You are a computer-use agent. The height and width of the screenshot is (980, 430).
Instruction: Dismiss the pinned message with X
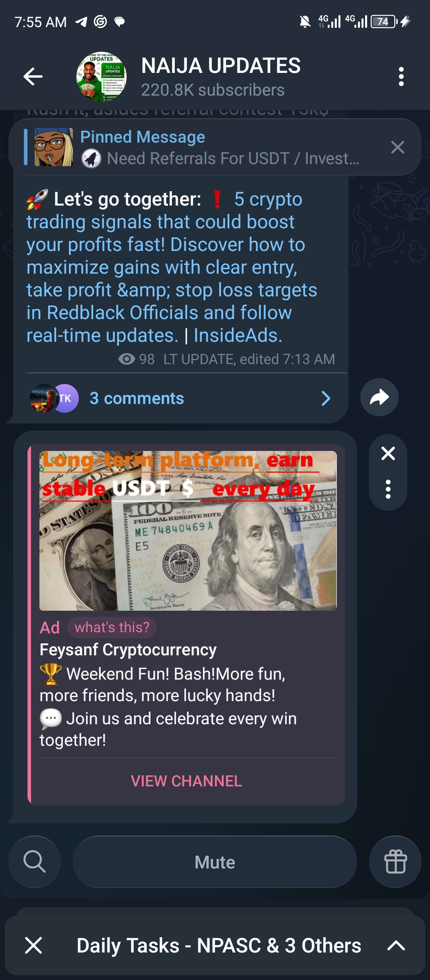397,147
